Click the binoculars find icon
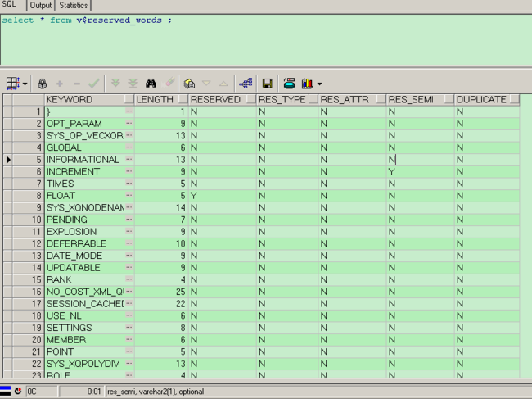The height and width of the screenshot is (399, 532). pos(151,84)
